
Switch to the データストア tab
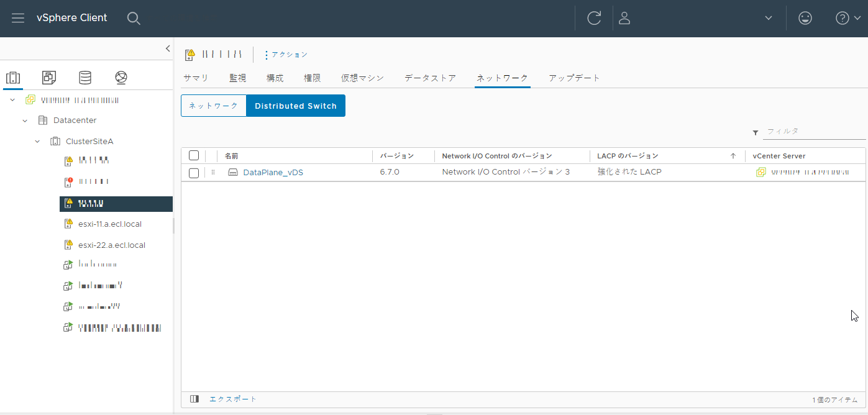[430, 78]
